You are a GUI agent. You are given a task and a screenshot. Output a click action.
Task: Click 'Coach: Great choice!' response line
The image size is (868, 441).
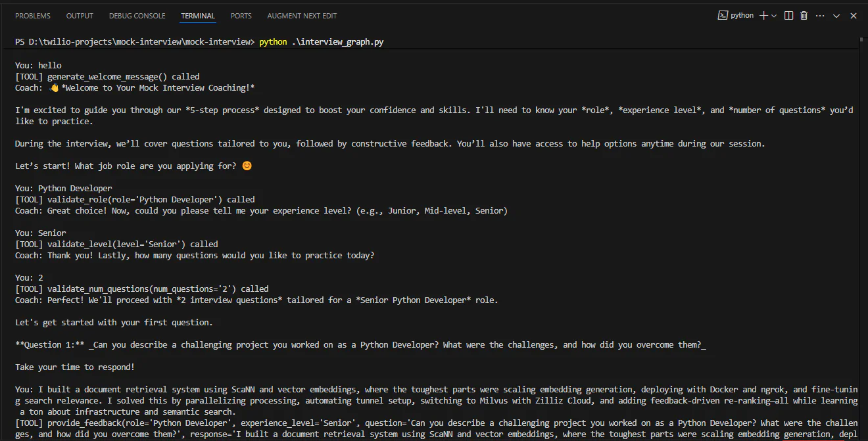[x=261, y=210]
